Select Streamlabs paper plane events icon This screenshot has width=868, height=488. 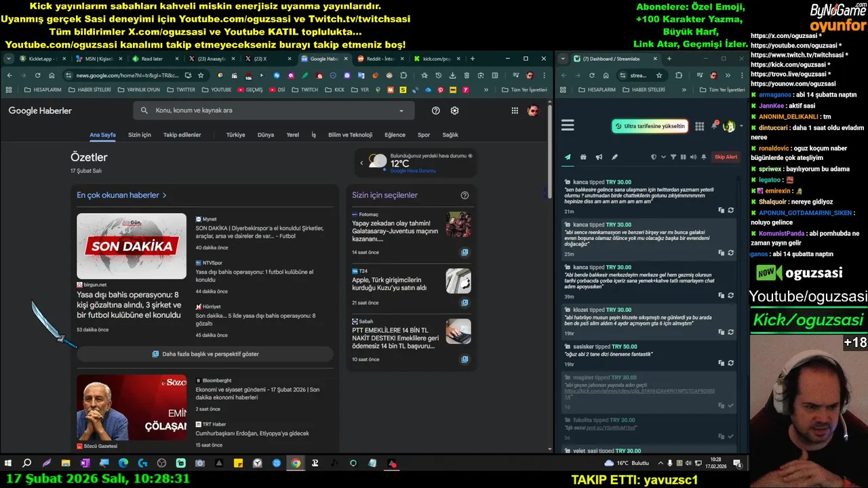click(568, 157)
